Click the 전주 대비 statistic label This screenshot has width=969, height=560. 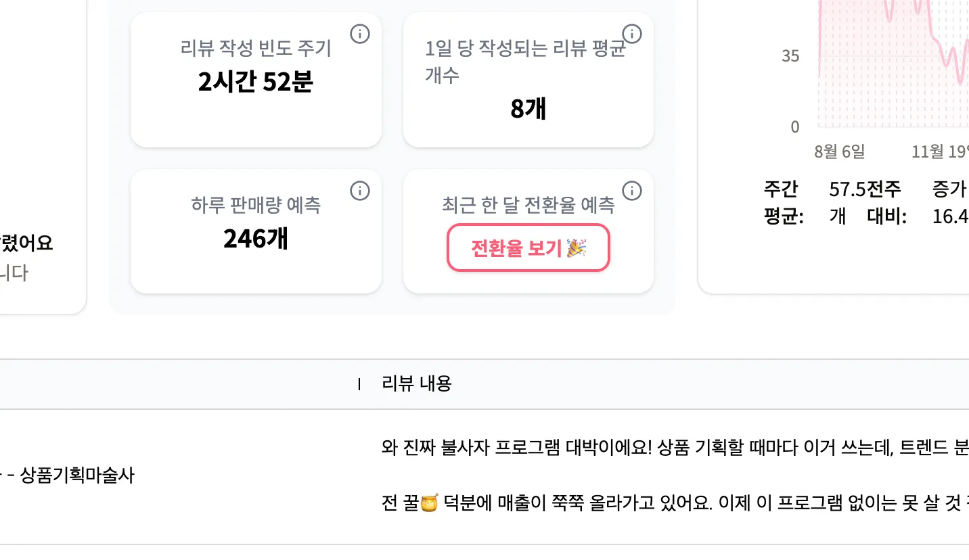[886, 202]
